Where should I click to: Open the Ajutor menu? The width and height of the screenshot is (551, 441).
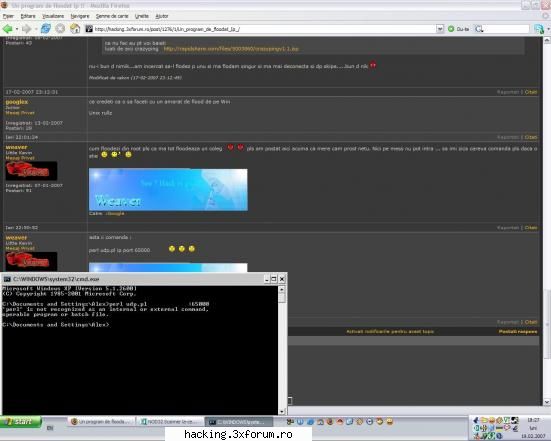(x=162, y=16)
